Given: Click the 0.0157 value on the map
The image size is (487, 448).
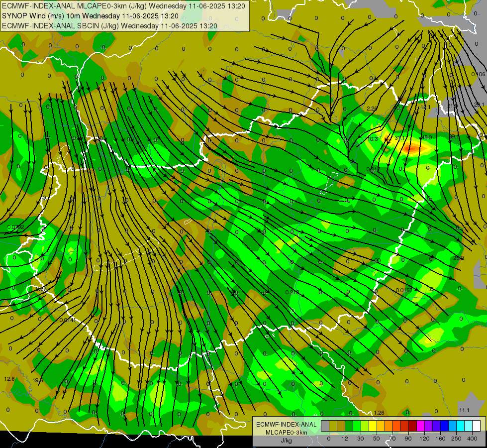Looking at the screenshot, I should click(404, 290).
